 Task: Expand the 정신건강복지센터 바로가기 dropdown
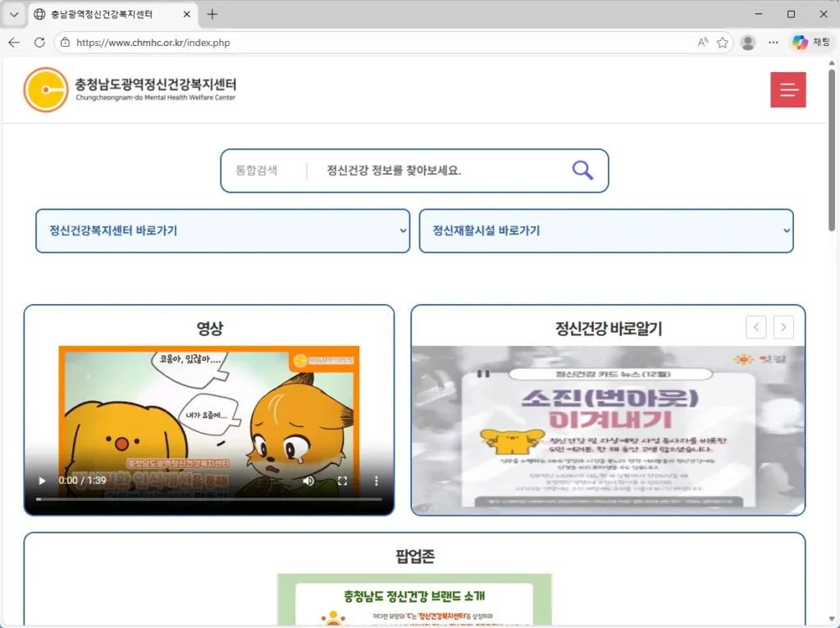tap(222, 230)
